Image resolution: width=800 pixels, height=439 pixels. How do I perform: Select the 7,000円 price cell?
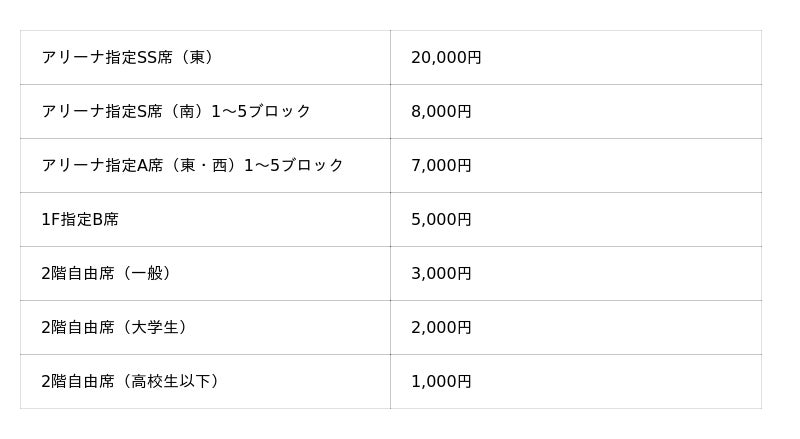[x=441, y=166]
